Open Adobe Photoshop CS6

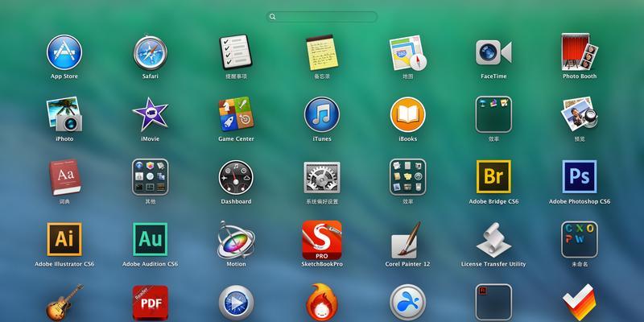579,176
